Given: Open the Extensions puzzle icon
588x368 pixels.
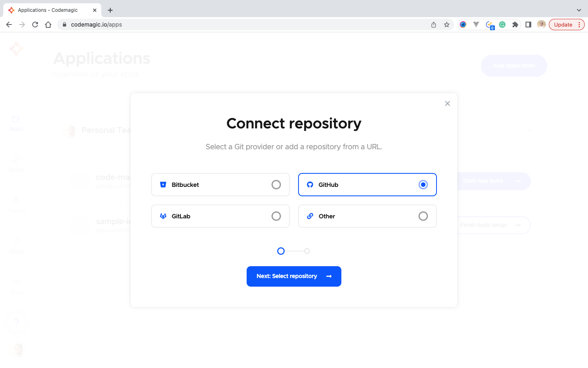Looking at the screenshot, I should coord(515,25).
